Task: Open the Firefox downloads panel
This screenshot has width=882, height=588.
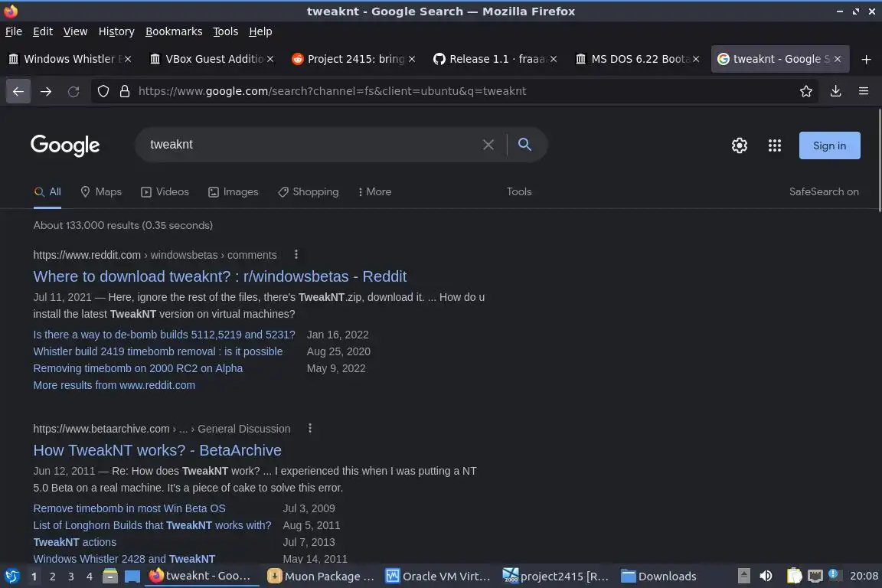Action: 836,91
